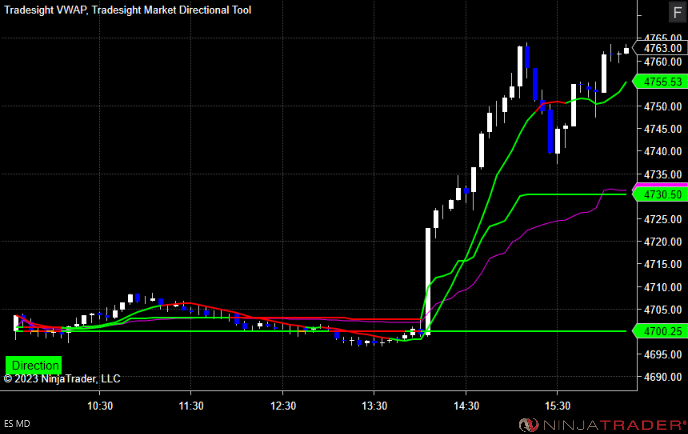Click the ES MD instrument label
Image resolution: width=688 pixels, height=434 pixels.
click(x=17, y=424)
